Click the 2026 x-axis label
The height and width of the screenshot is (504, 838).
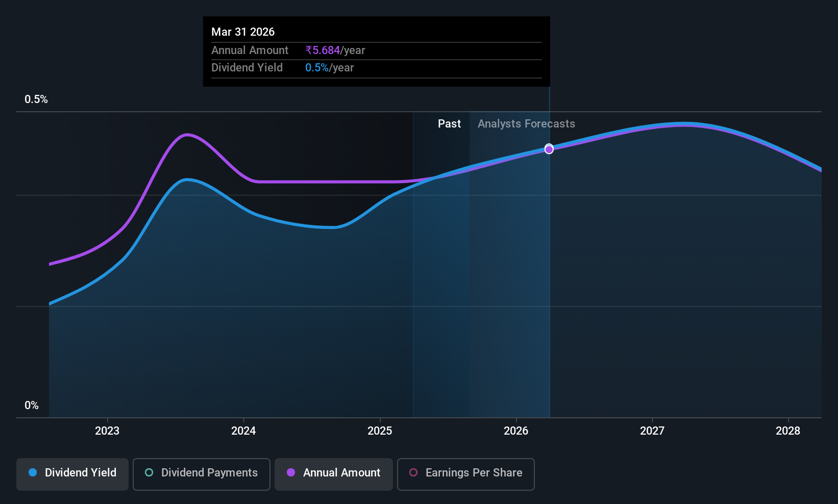(x=516, y=431)
